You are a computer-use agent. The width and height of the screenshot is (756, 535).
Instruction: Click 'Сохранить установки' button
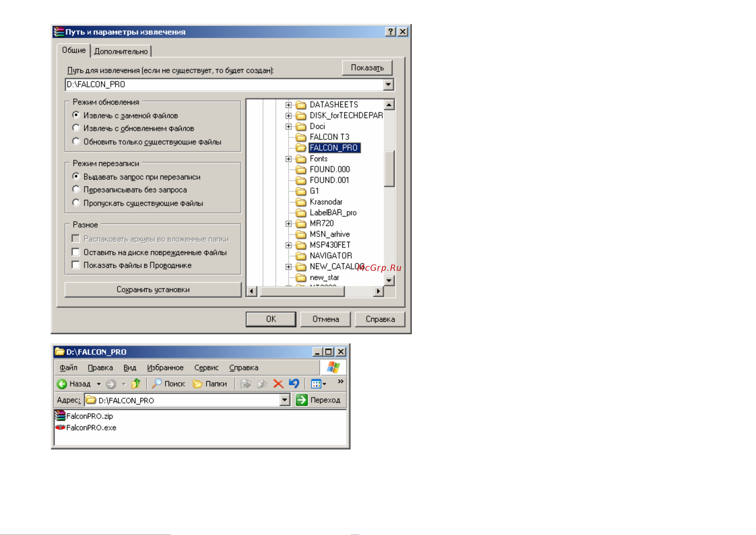point(153,290)
